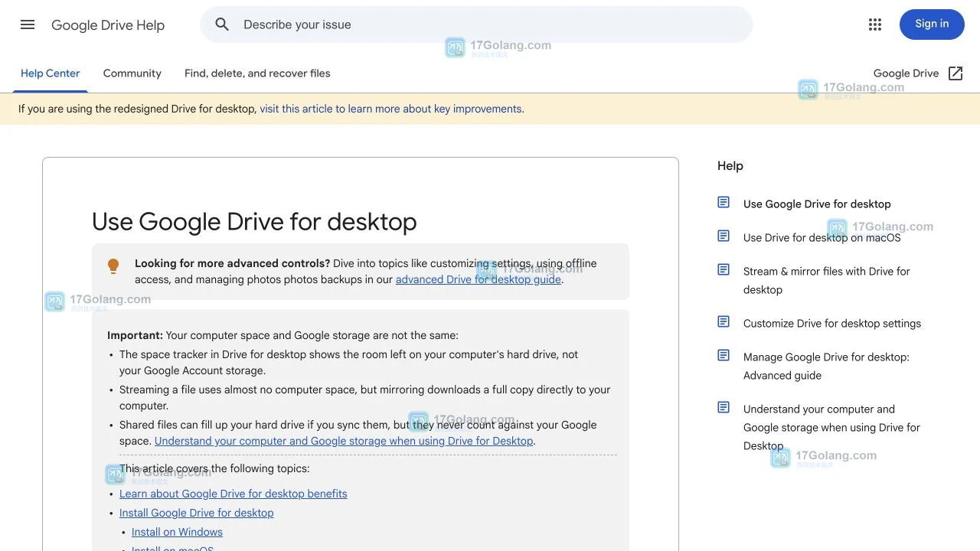This screenshot has height=551, width=980.
Task: Open sidebar Use Drive for desktop on macOS
Action: pyautogui.click(x=822, y=238)
